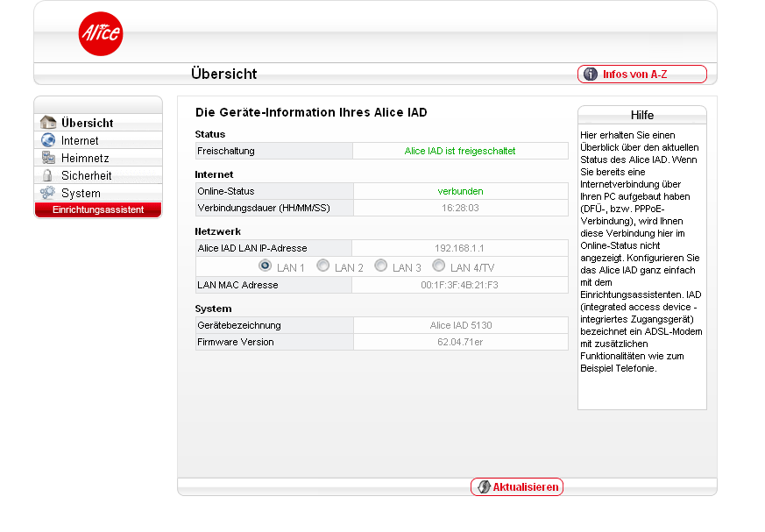The image size is (765, 532).
Task: Open the System menu item
Action: pos(98,193)
